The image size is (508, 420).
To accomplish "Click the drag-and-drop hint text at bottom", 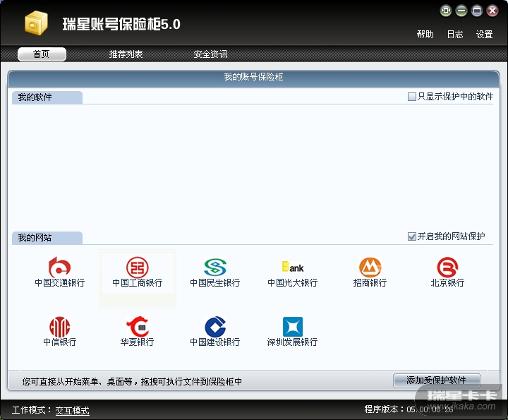I will click(132, 382).
